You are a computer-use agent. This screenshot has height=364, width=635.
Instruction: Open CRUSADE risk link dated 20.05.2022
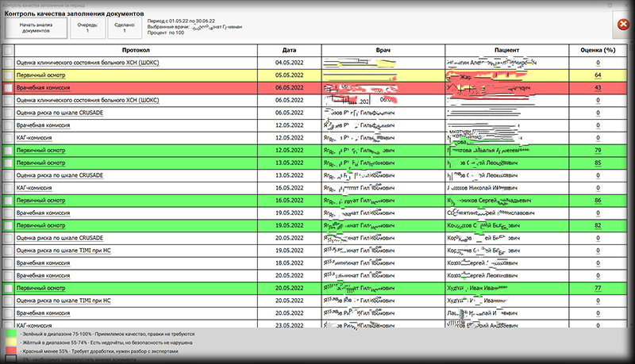(x=60, y=238)
